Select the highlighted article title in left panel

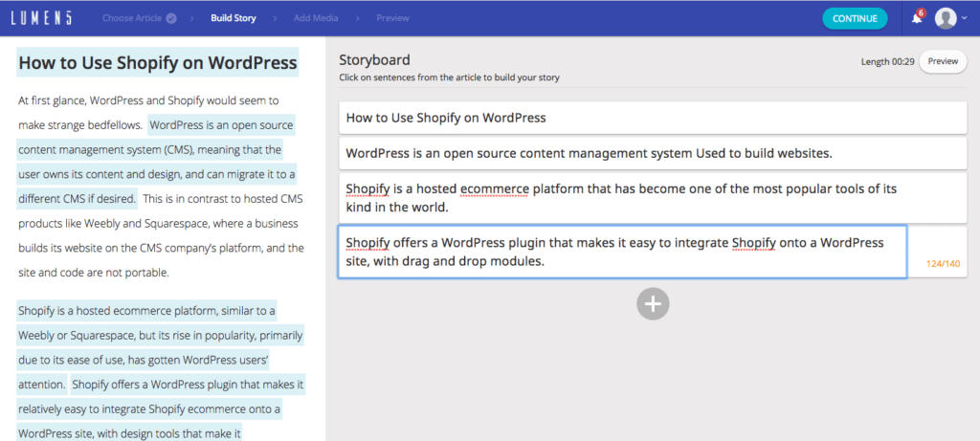[x=158, y=64]
